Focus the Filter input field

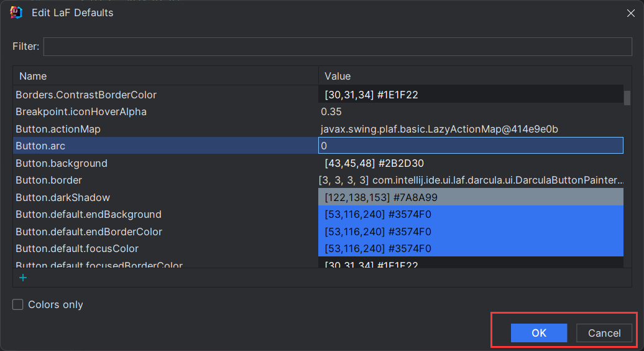click(x=338, y=47)
